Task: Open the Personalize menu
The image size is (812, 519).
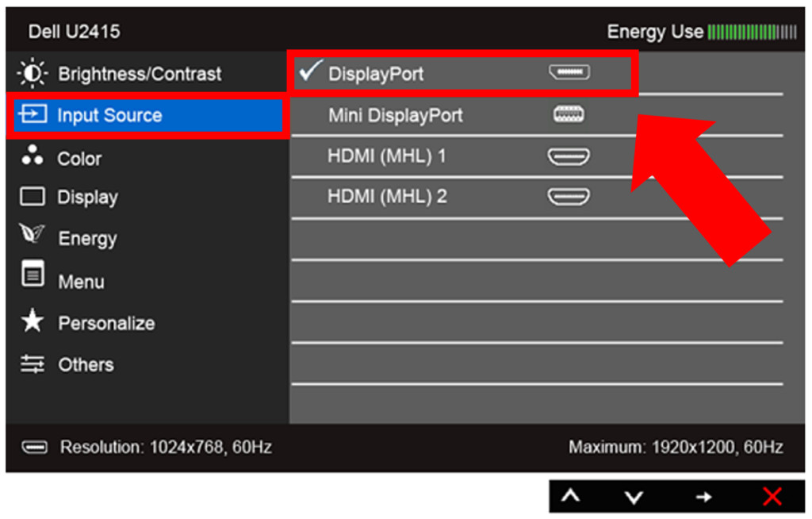Action: point(147,322)
